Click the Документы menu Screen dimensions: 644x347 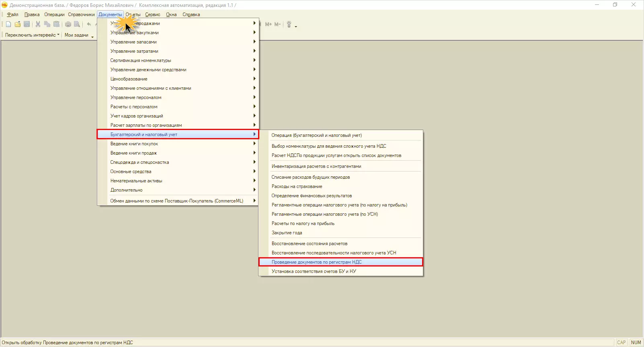pos(110,14)
